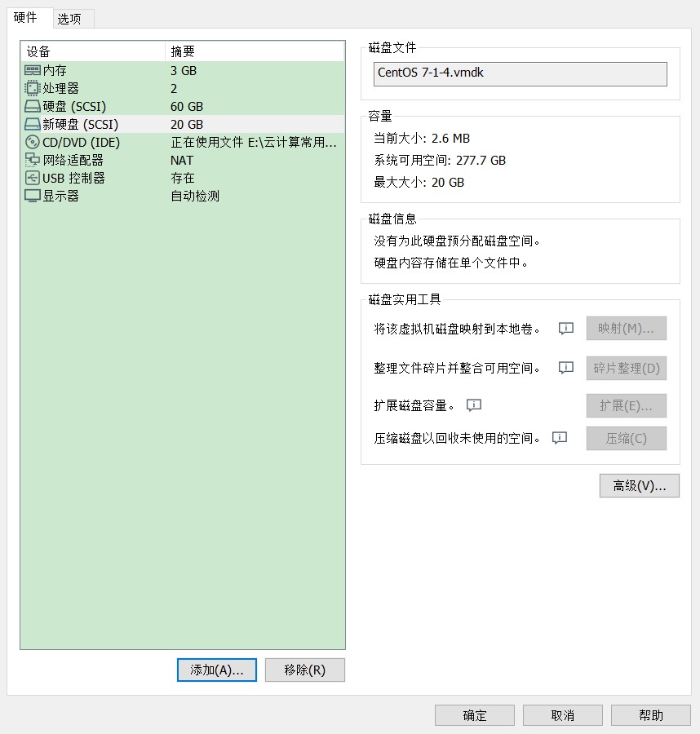Click the 新硬盘 (SCSI) disk icon
The height and width of the screenshot is (734, 700).
click(33, 125)
